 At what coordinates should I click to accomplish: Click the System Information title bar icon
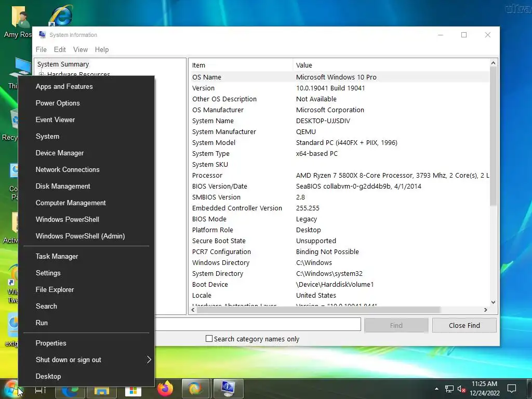[x=42, y=35]
